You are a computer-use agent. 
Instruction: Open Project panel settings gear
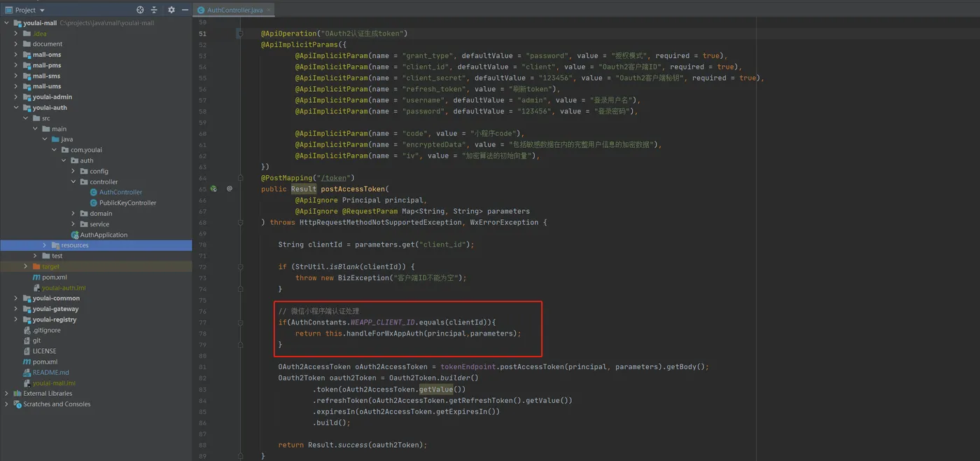171,10
